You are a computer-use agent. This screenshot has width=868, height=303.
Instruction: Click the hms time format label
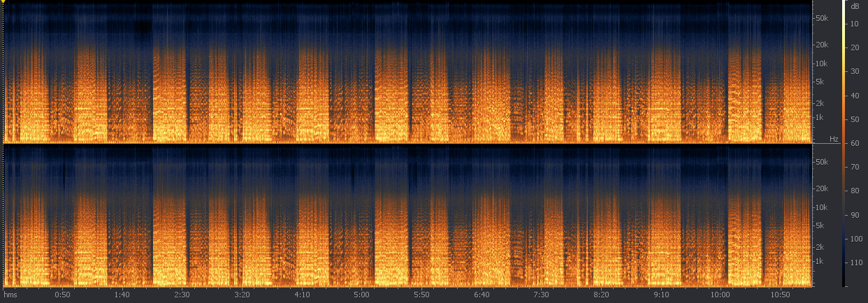(10, 295)
